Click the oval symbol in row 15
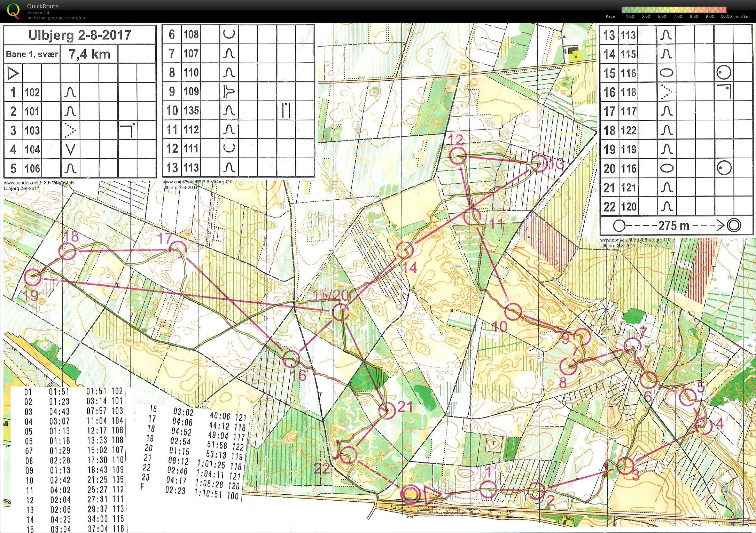The height and width of the screenshot is (533, 756). (667, 73)
